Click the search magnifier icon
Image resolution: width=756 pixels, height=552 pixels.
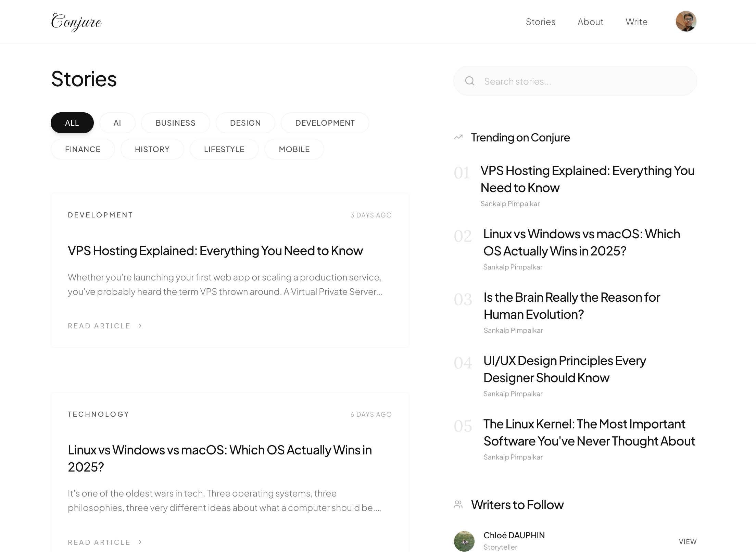pyautogui.click(x=469, y=81)
